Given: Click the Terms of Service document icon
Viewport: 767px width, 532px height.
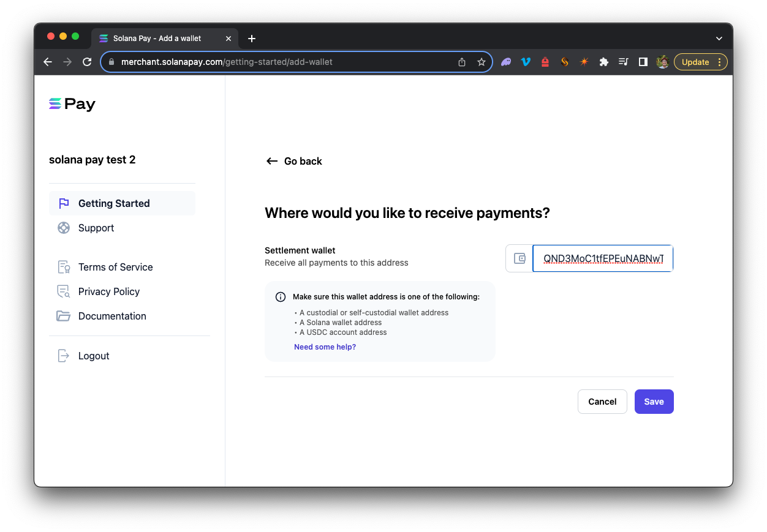Looking at the screenshot, I should pos(64,267).
